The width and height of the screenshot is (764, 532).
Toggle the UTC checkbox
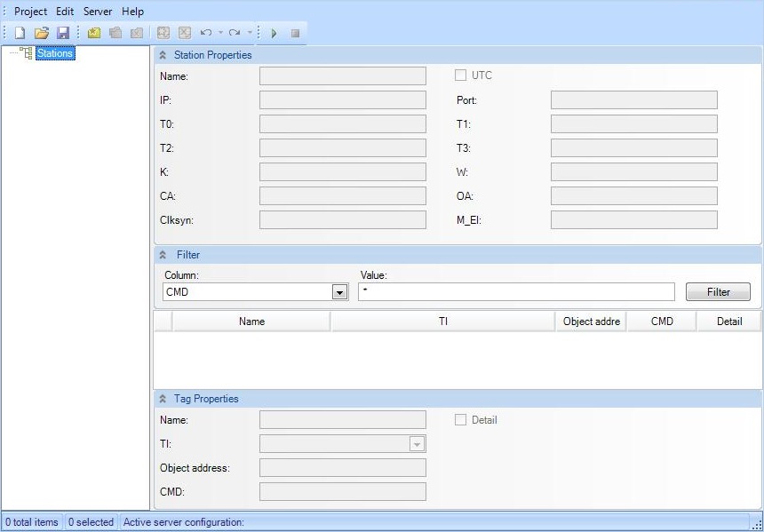(x=461, y=75)
